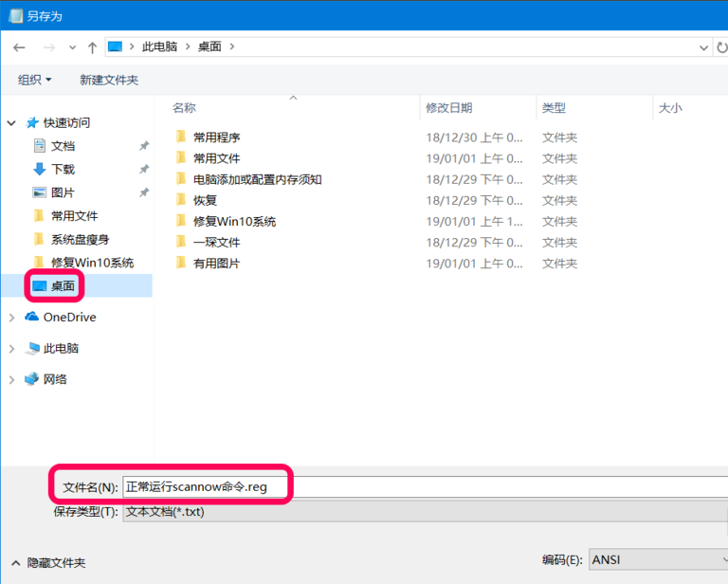Viewport: 728px width, 584px height.
Task: Select the 常用文件 folder in file list
Action: pyautogui.click(x=217, y=158)
